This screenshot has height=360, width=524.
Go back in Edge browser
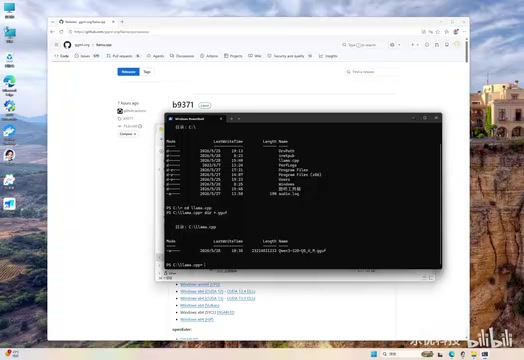pos(52,32)
